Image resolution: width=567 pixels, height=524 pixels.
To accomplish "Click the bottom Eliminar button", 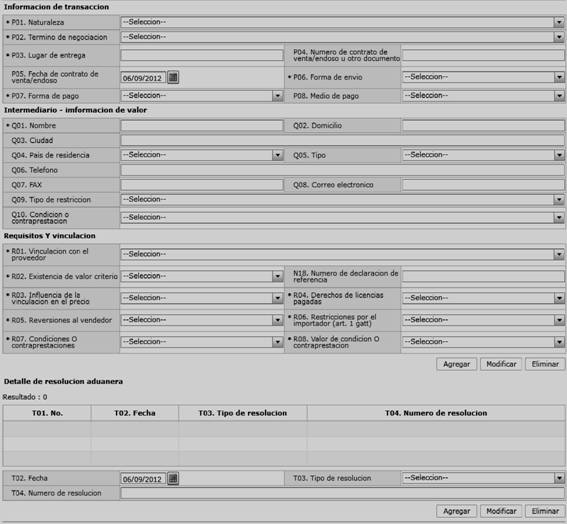I will click(545, 511).
